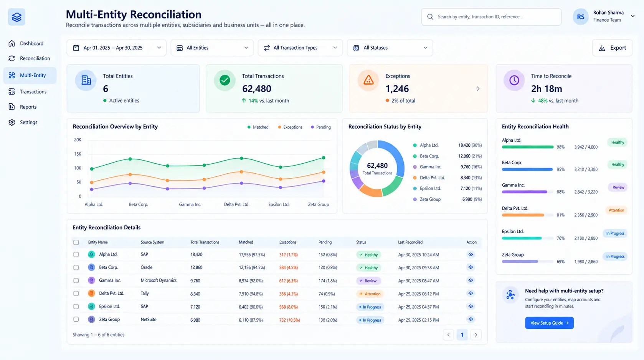Image resolution: width=644 pixels, height=360 pixels.
Task: Click the RS user avatar
Action: 581,17
